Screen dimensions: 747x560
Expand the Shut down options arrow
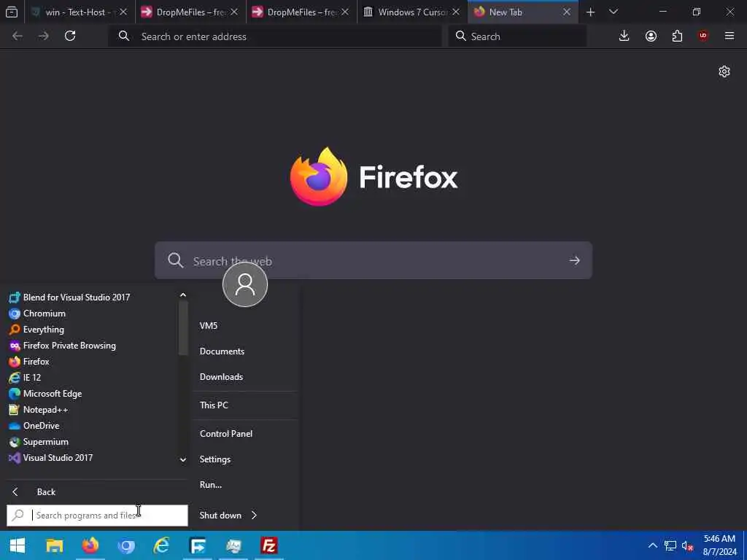[x=254, y=516]
